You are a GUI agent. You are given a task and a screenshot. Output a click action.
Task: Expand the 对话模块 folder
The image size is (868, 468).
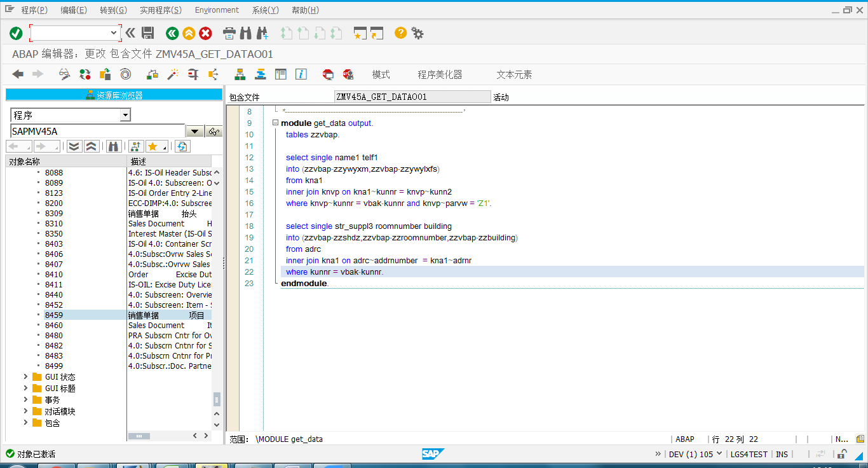[x=25, y=411]
